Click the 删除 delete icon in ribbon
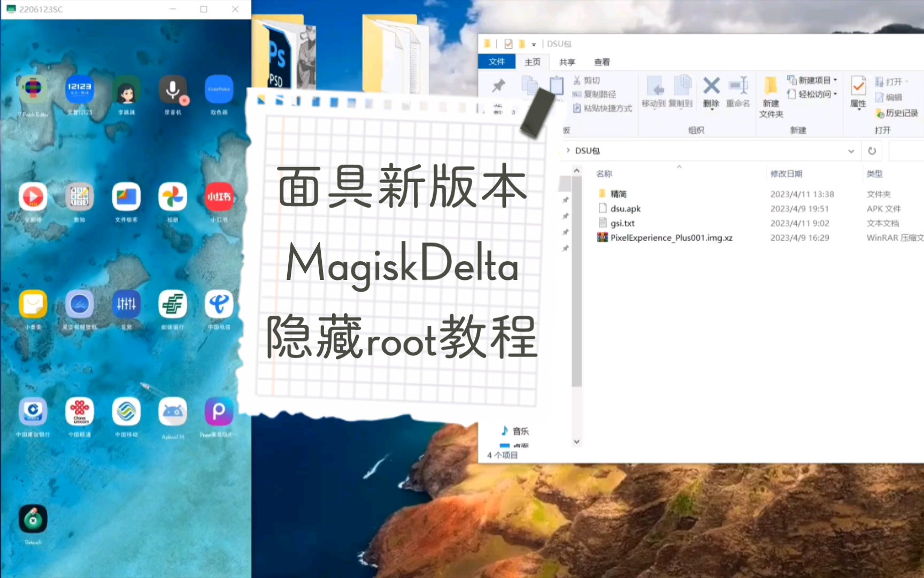The height and width of the screenshot is (578, 924). click(x=711, y=92)
